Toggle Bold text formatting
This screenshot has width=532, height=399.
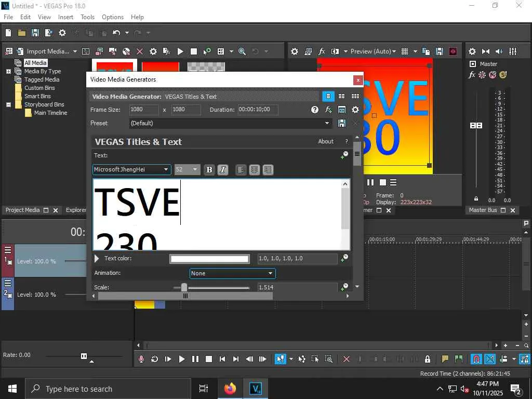(x=209, y=170)
